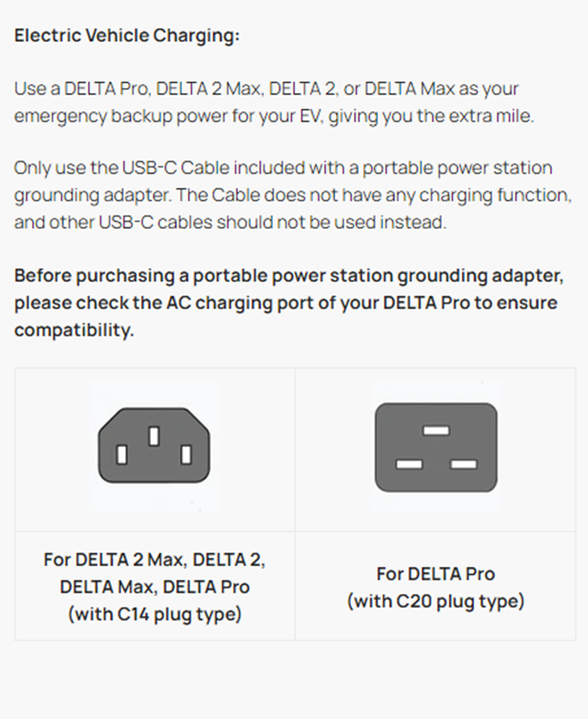This screenshot has height=719, width=588.
Task: Click the "Use a DELTA Pro, DELTA 2 Max" line
Action: click(266, 89)
